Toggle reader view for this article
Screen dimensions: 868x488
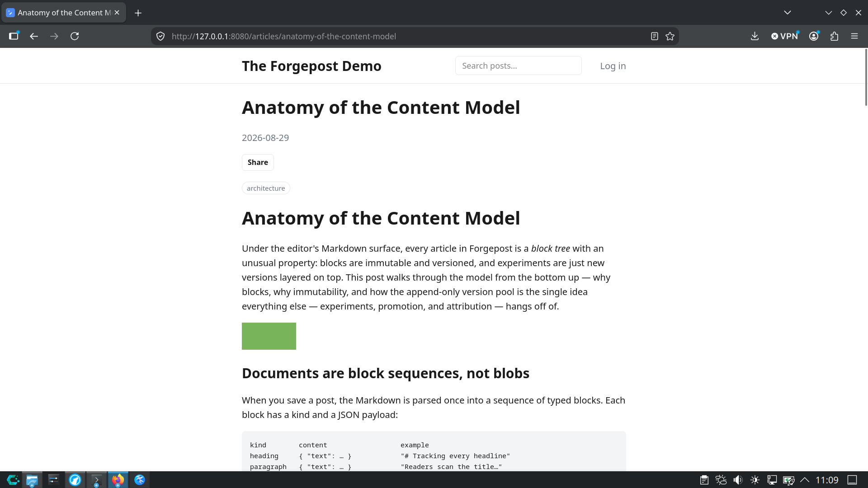(x=654, y=36)
